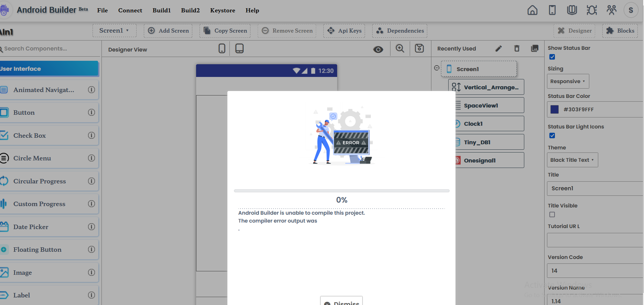Click the zoom magnifier icon
The width and height of the screenshot is (644, 305).
point(400,48)
